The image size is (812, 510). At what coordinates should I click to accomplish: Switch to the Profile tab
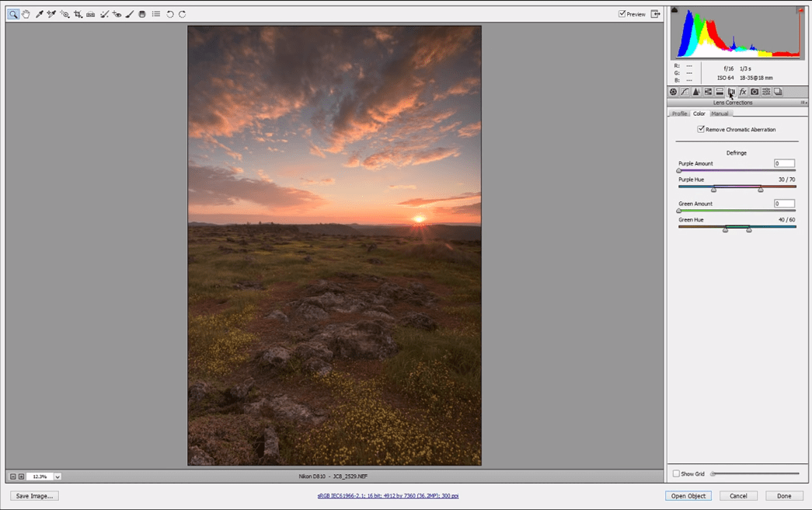[x=679, y=114]
